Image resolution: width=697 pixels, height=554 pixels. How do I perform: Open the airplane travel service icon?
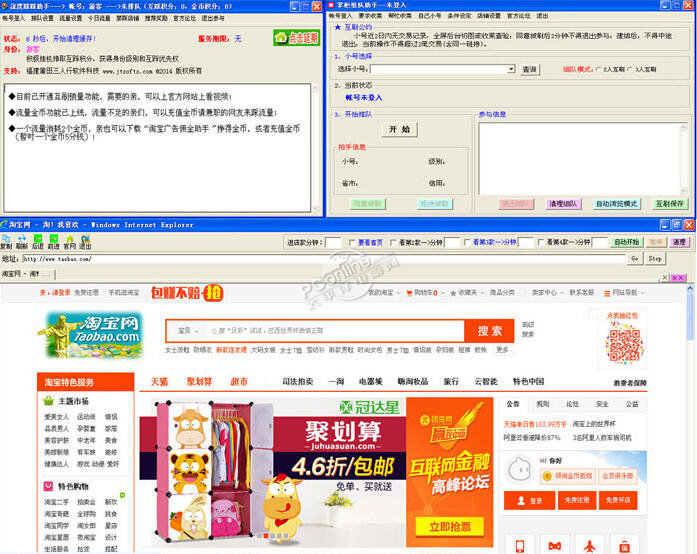(x=589, y=546)
